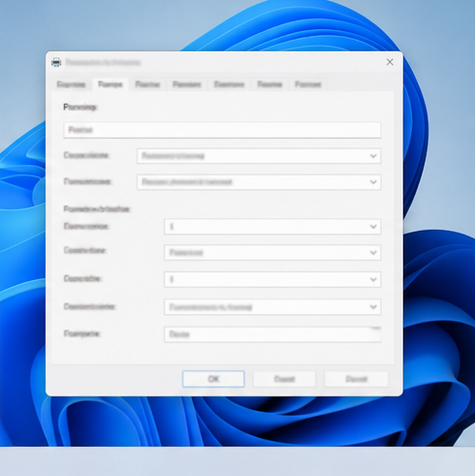The height and width of the screenshot is (476, 475).
Task: Close the printer properties dialog
Action: pos(390,62)
